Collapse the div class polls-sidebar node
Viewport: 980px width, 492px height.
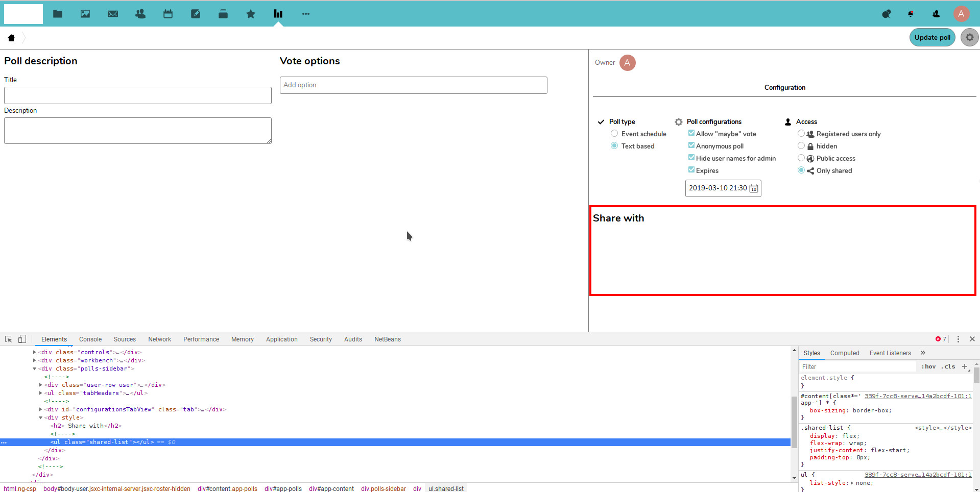(35, 368)
